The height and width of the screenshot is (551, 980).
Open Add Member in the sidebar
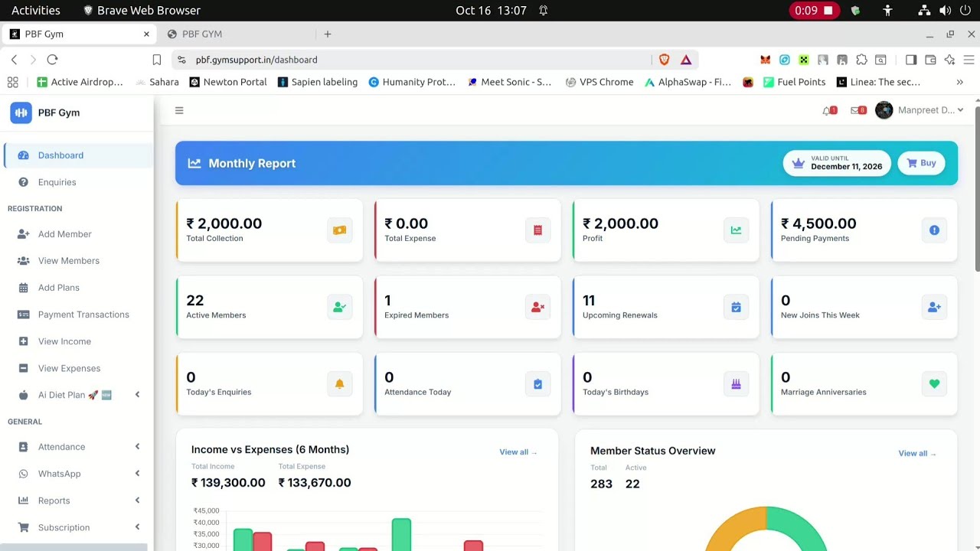coord(78,234)
